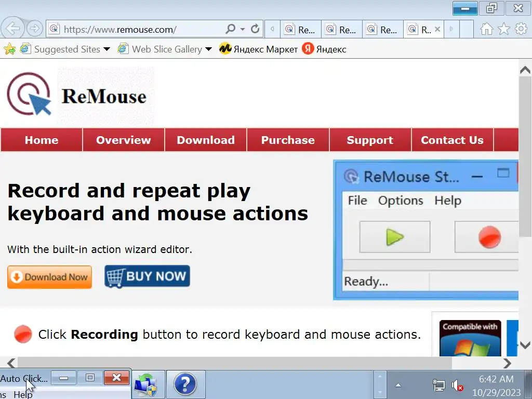Open the Support navigation menu item

point(370,140)
